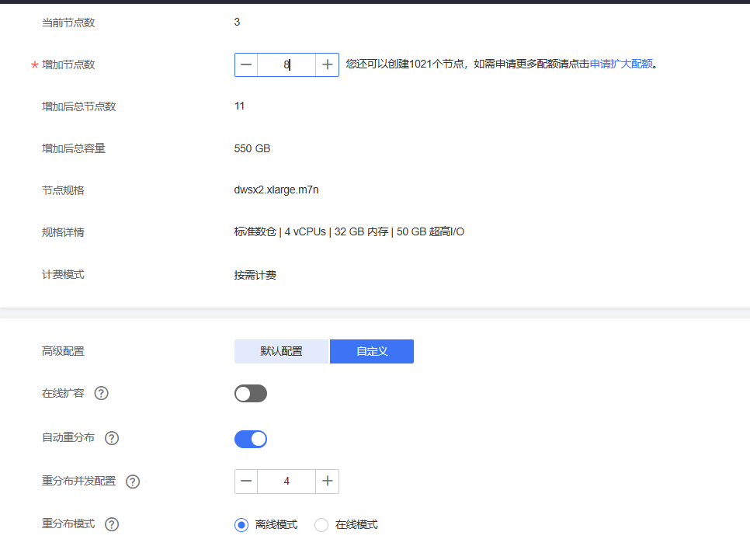The width and height of the screenshot is (750, 560).
Task: Disable the 自动重分布 switch
Action: point(250,439)
